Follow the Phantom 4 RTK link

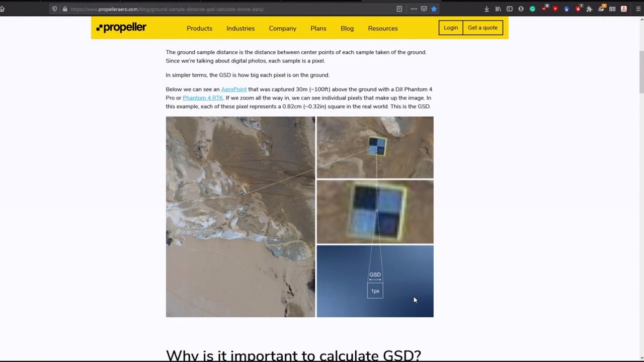(x=203, y=98)
